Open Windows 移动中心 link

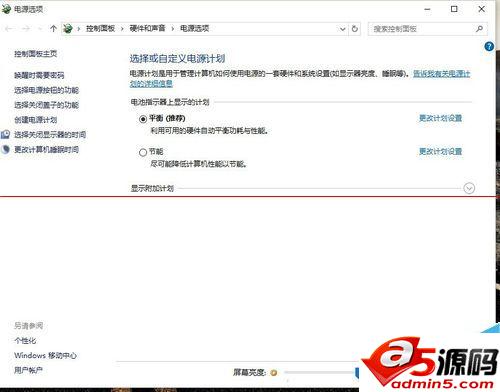click(45, 355)
